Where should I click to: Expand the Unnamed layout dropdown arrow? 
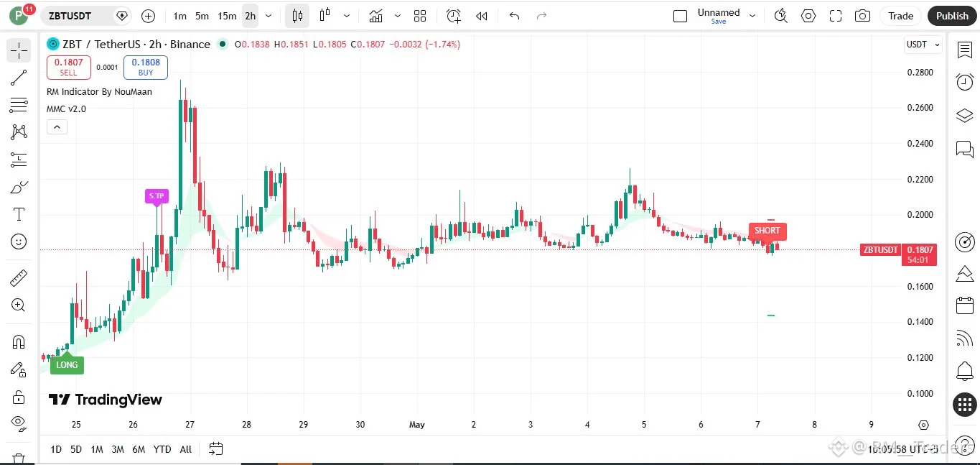[752, 16]
